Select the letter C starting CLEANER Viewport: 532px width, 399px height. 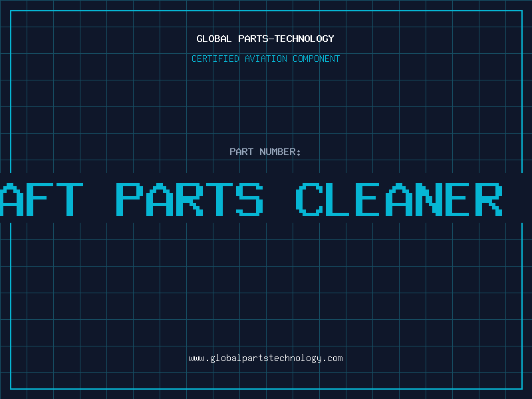click(309, 199)
